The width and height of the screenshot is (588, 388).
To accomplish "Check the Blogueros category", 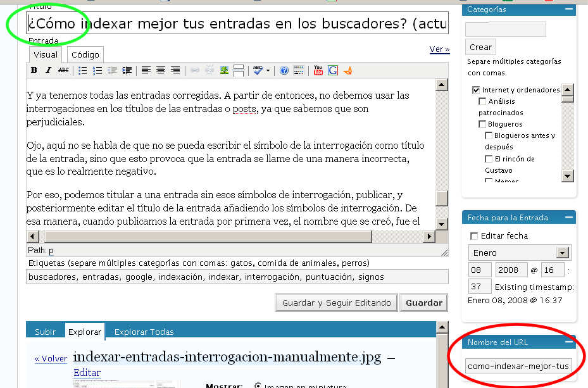I will 482,124.
